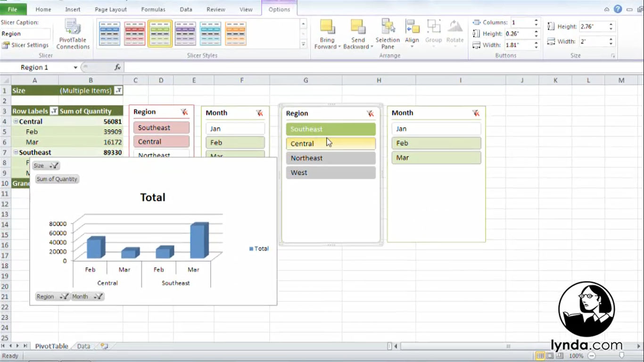This screenshot has height=362, width=644.
Task: Open the Selection Pane
Action: [388, 34]
